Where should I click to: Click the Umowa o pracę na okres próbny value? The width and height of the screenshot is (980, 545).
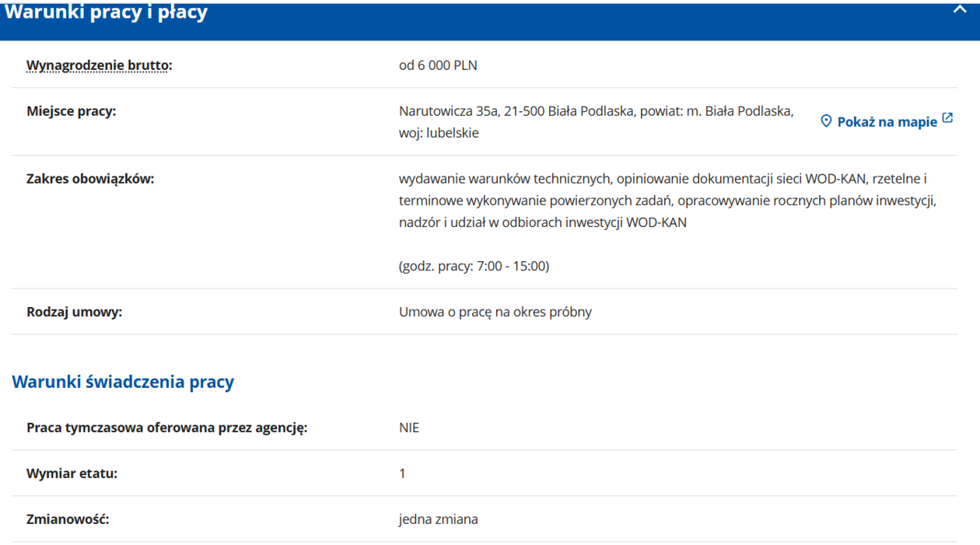(x=495, y=312)
